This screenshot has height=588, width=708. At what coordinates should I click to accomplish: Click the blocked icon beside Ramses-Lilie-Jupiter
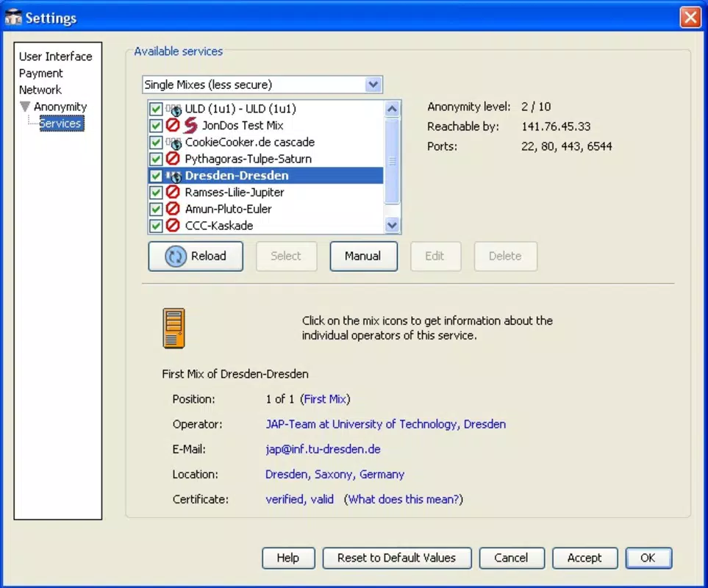tap(173, 192)
